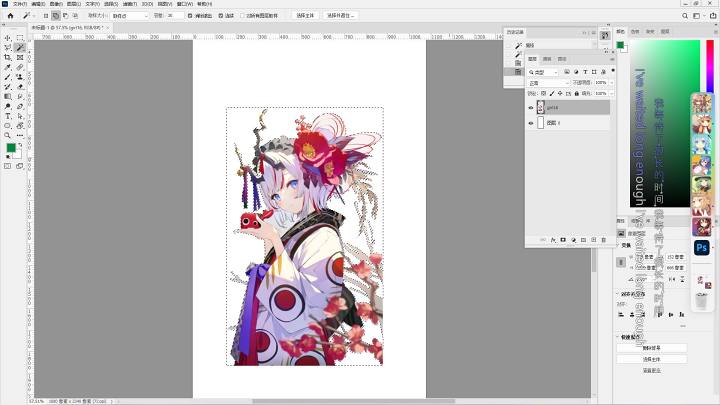Image resolution: width=720 pixels, height=405 pixels.
Task: Open the Layer menu
Action: [x=74, y=4]
